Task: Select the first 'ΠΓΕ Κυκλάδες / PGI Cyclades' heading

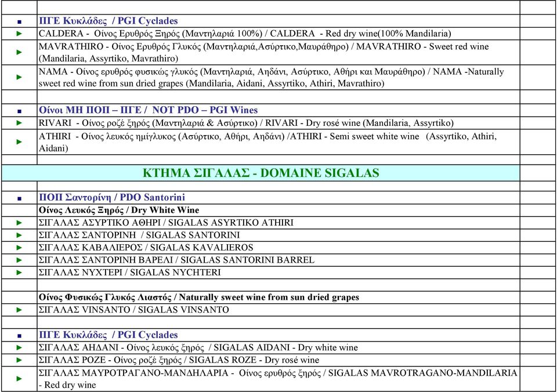Action: tap(108, 21)
